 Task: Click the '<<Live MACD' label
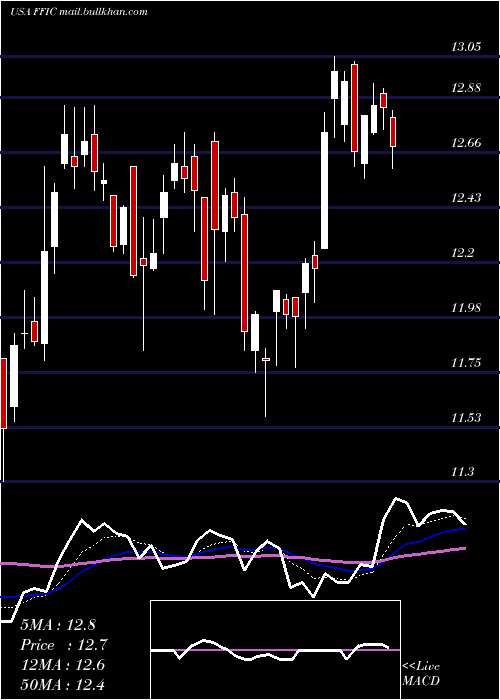421,673
